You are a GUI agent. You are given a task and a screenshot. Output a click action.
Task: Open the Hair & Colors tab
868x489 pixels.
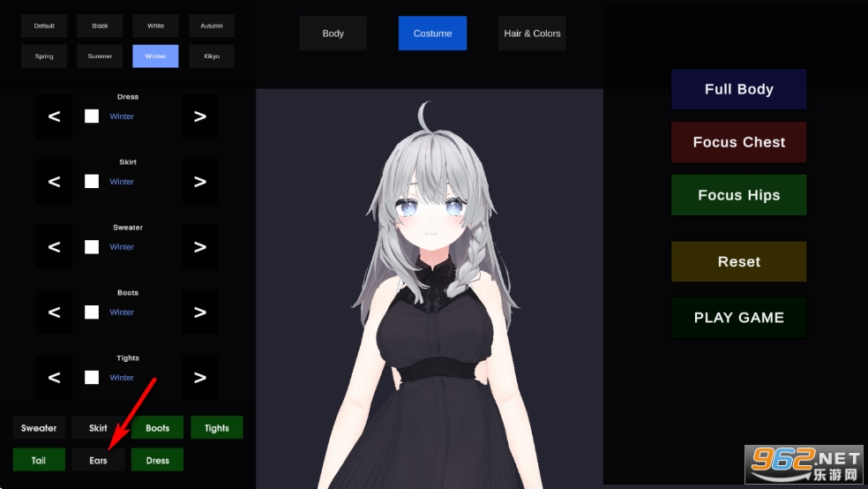coord(532,34)
